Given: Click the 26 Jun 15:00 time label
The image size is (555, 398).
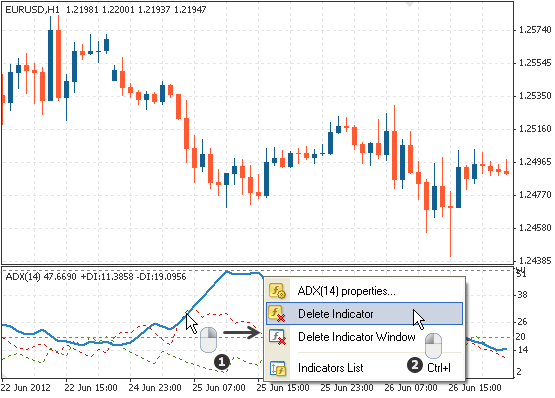Looking at the screenshot, I should 475,388.
